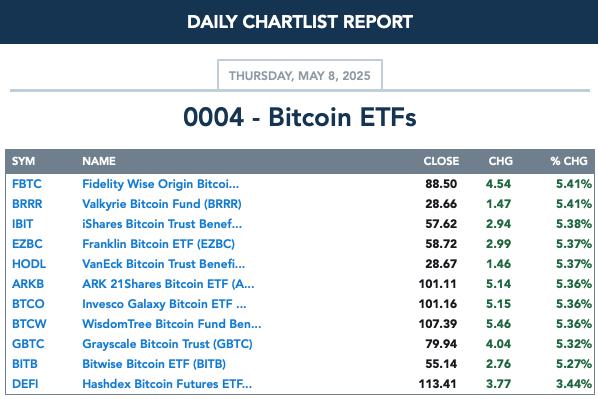Open the BRRR symbol link
Image resolution: width=598 pixels, height=399 pixels.
click(27, 204)
